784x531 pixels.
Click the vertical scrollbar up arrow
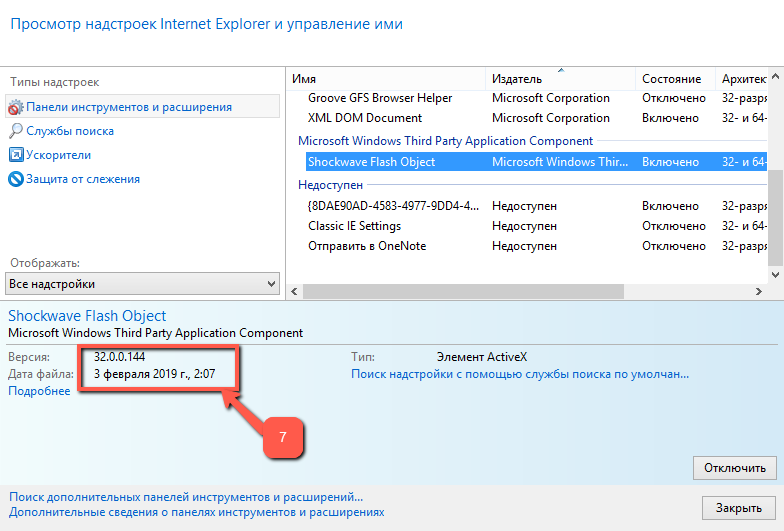776,76
